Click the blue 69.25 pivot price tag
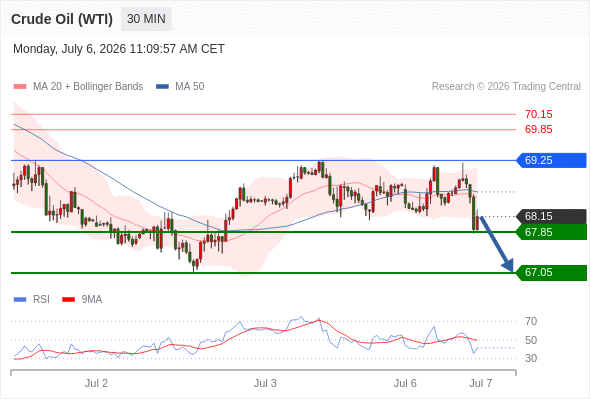Image resolution: width=590 pixels, height=400 pixels. [551, 160]
